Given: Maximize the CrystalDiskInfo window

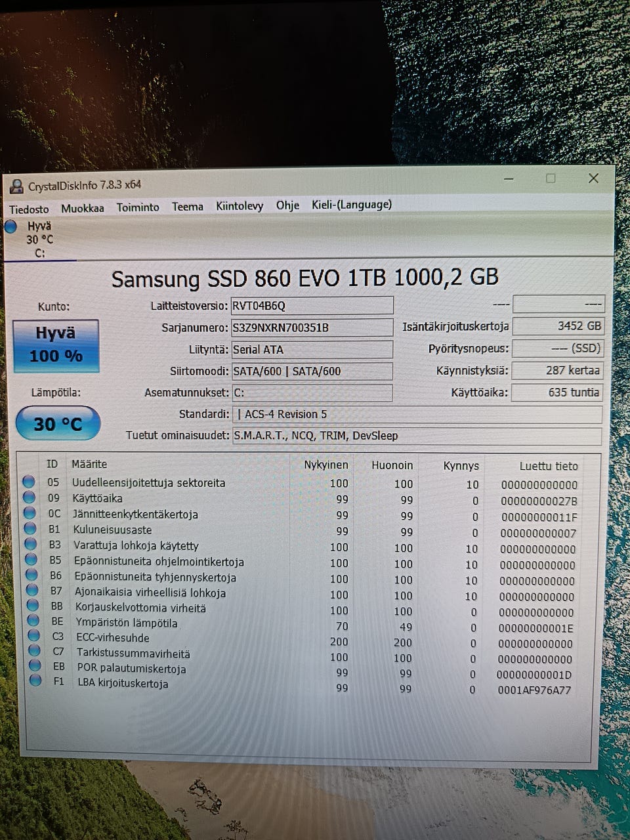Looking at the screenshot, I should (x=551, y=178).
